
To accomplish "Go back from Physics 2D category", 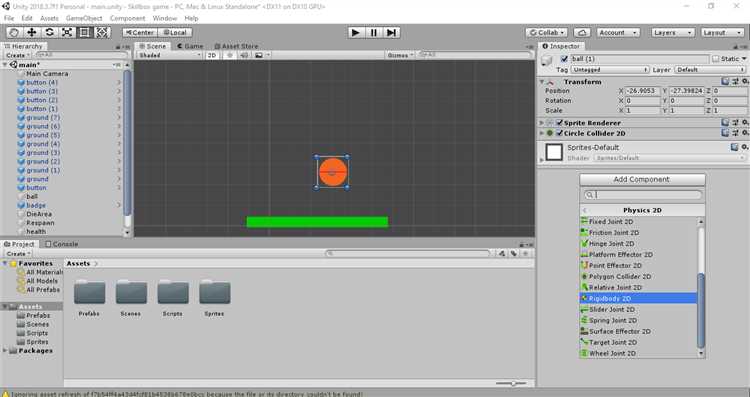I will [x=585, y=210].
